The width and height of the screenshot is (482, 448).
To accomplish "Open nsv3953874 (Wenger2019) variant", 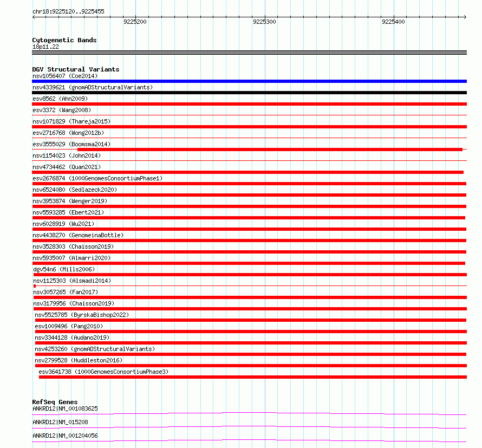I will point(70,201).
